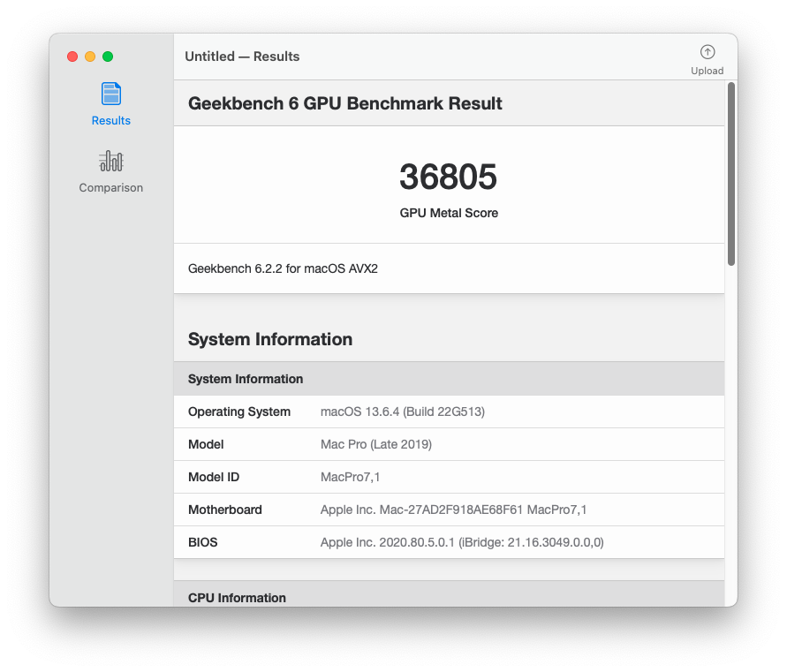Viewport: 787px width, 672px height.
Task: Open the Results view icon in sidebar
Action: tap(111, 94)
